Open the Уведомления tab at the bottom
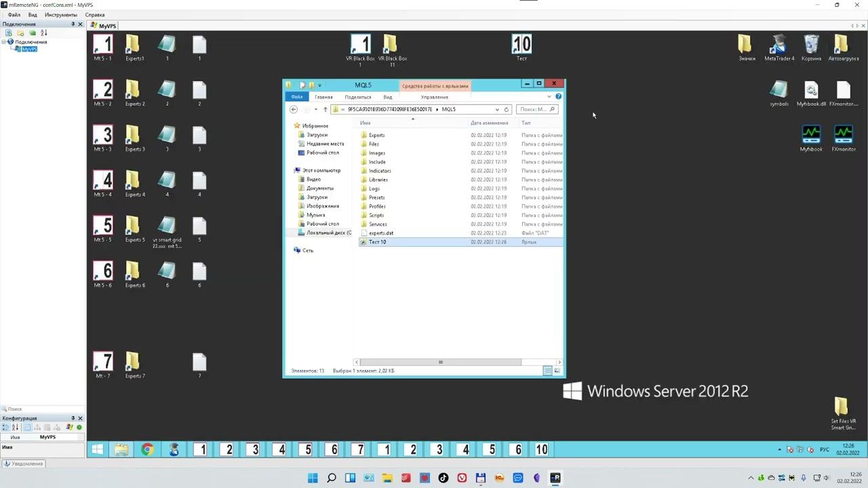Viewport: 868px width, 488px height. (24, 464)
